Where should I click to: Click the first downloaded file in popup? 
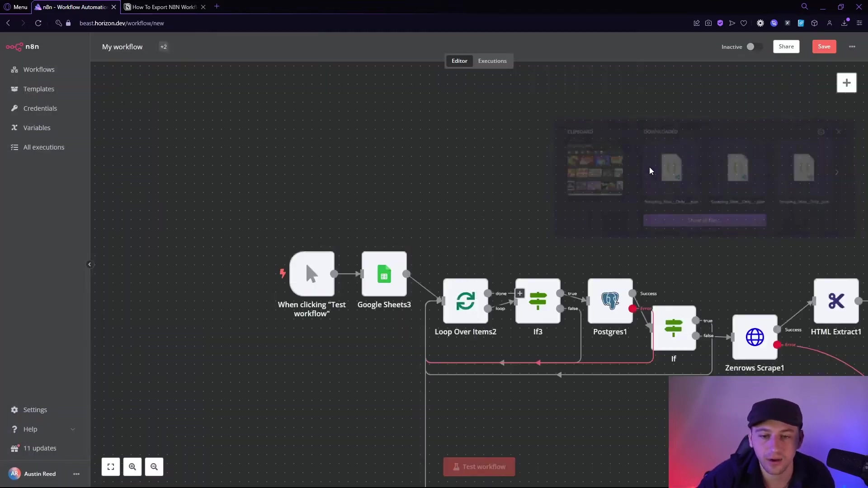(x=671, y=168)
